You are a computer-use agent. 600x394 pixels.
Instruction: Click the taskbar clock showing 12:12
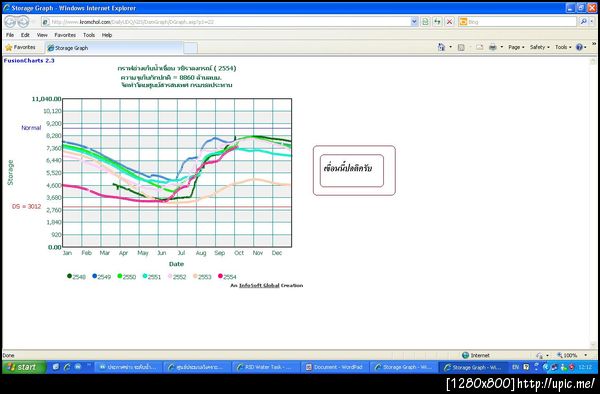click(x=585, y=367)
